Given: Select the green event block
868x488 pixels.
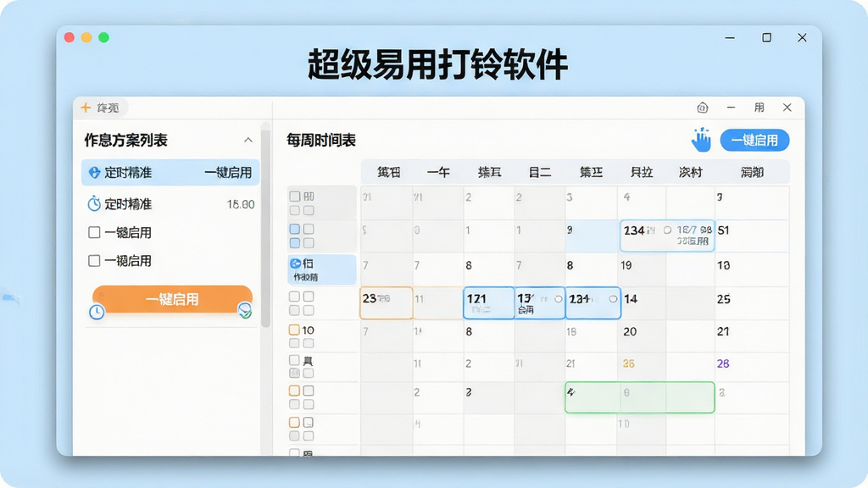Looking at the screenshot, I should [x=639, y=396].
